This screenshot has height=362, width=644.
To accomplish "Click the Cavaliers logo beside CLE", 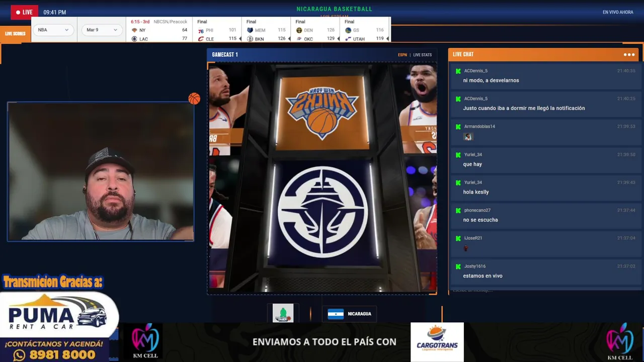I will coord(201,39).
